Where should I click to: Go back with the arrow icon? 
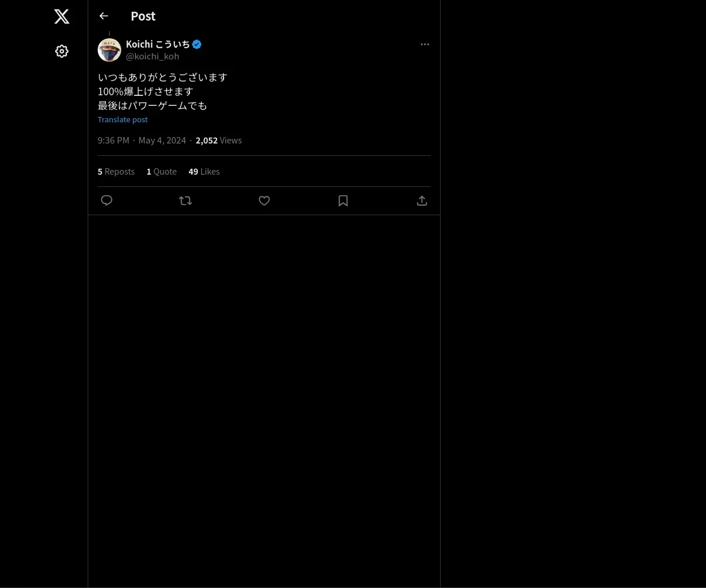pos(104,16)
